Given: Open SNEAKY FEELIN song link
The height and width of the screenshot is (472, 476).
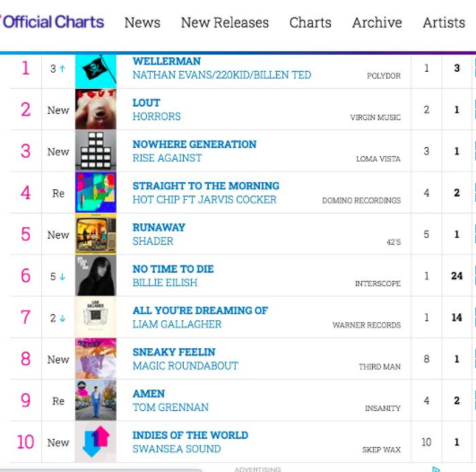Looking at the screenshot, I should (x=174, y=352).
